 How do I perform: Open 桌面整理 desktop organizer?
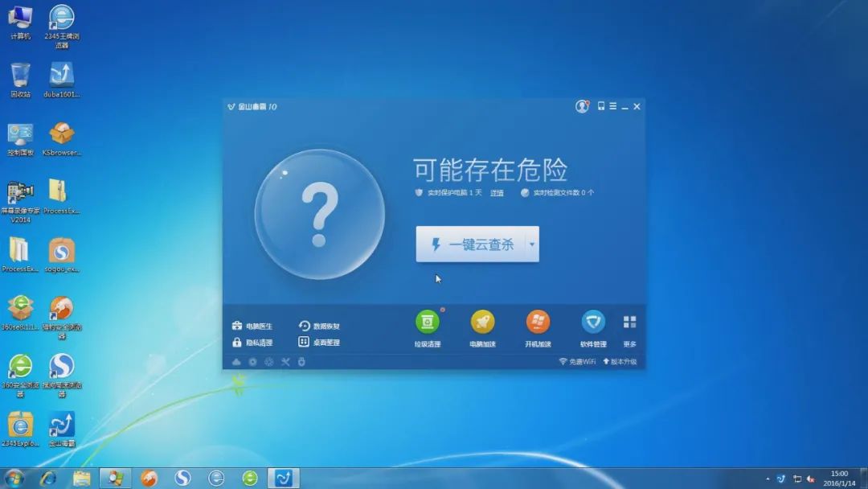tap(319, 343)
